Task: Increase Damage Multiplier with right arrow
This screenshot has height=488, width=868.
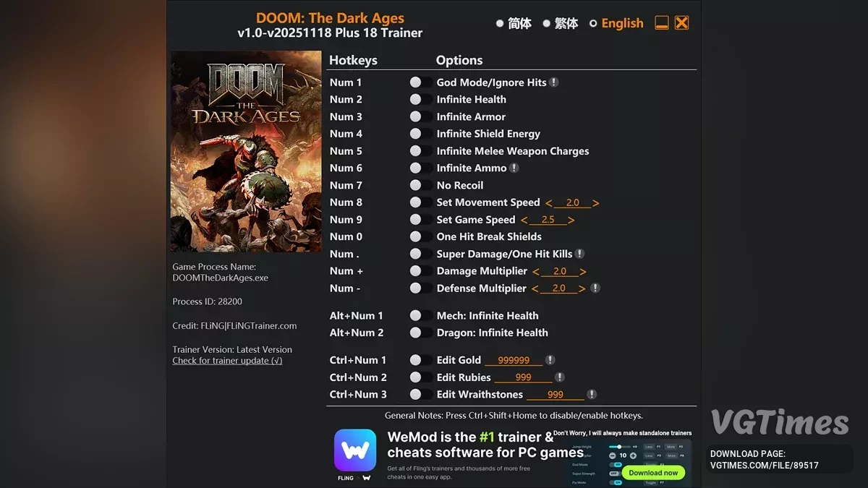Action: tap(583, 272)
